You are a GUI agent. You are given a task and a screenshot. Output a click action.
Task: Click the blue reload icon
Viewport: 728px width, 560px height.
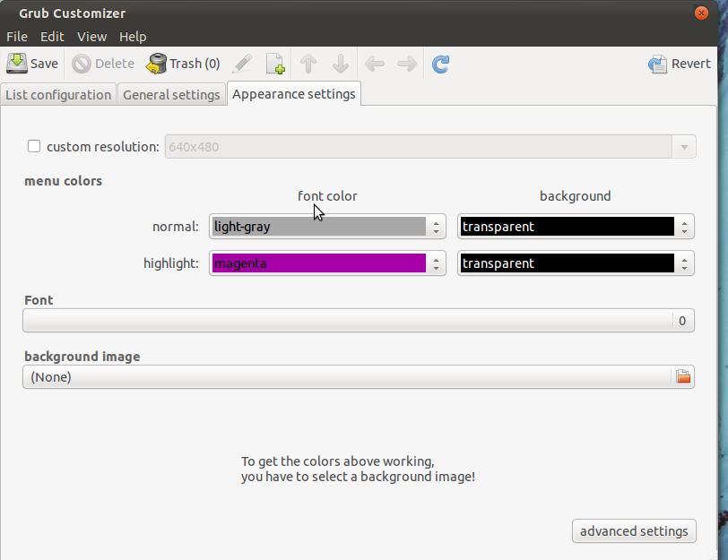(x=440, y=64)
